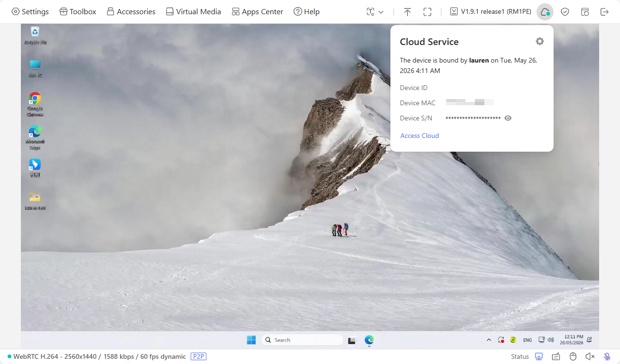Click the yellow-green round tray icon
The image size is (620, 364).
tap(513, 340)
